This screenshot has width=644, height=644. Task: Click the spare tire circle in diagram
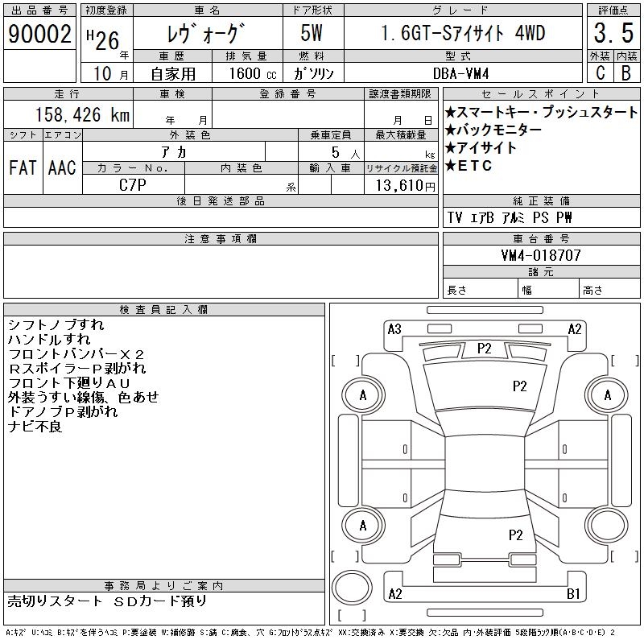point(352,588)
